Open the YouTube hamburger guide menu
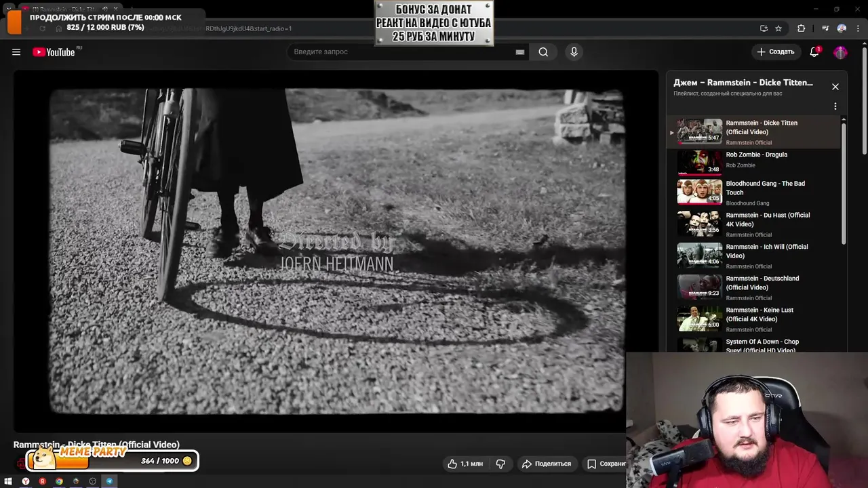Screen dimensions: 868x488 click(x=16, y=52)
